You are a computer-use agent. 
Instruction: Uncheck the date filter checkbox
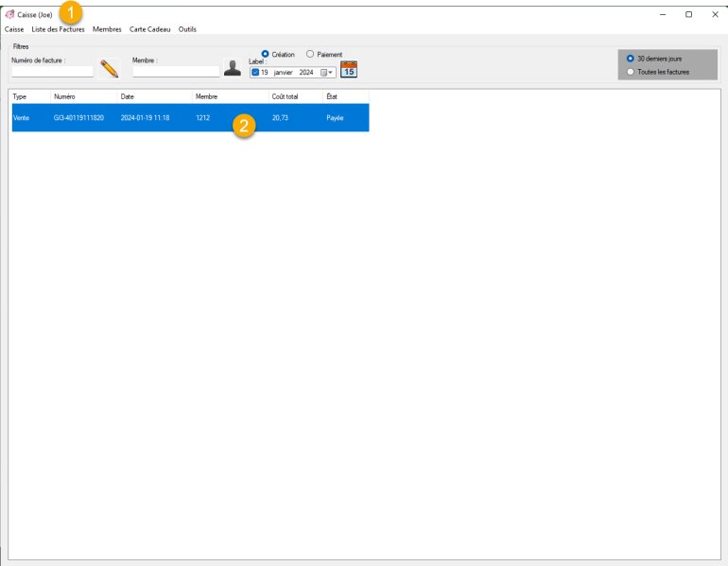pos(255,73)
